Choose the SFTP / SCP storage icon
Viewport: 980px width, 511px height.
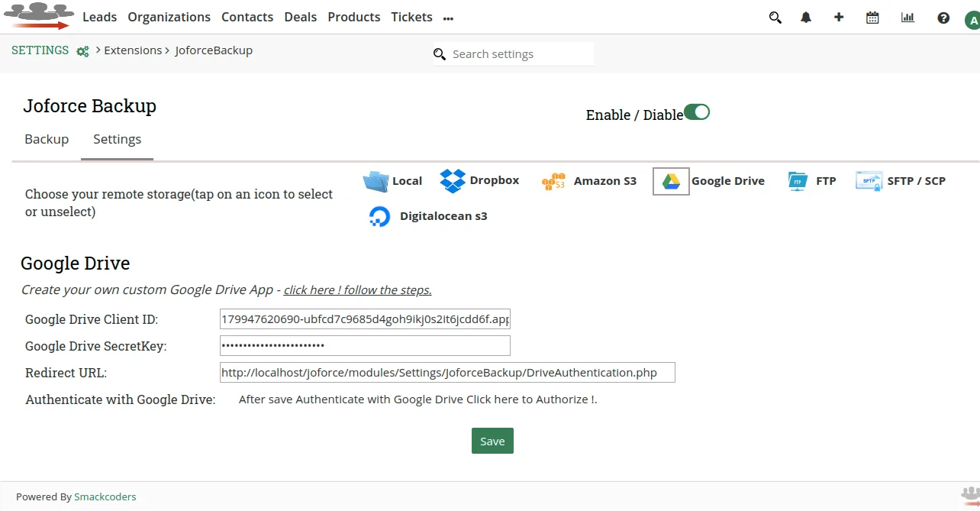(869, 181)
